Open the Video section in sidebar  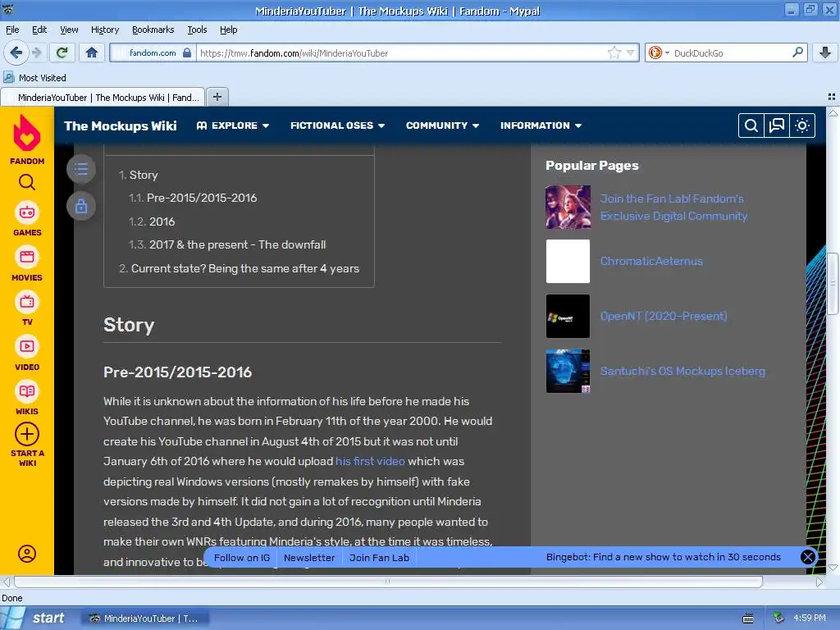pyautogui.click(x=27, y=353)
